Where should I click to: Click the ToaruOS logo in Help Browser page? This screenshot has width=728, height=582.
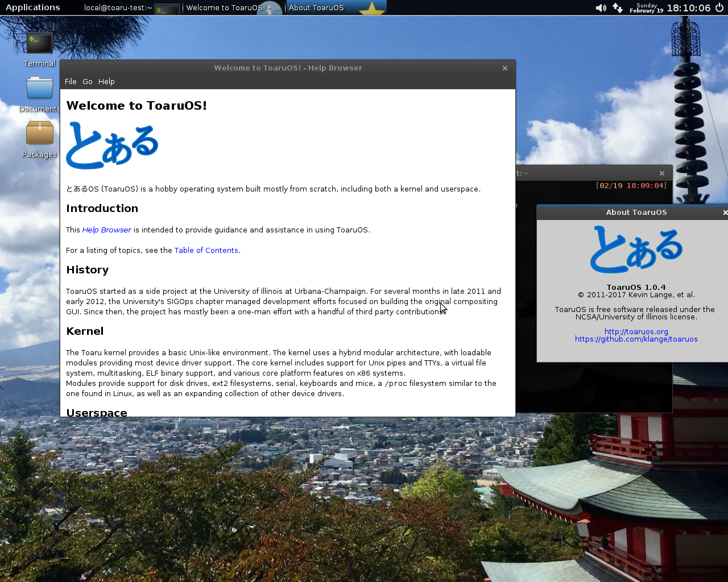pos(112,145)
